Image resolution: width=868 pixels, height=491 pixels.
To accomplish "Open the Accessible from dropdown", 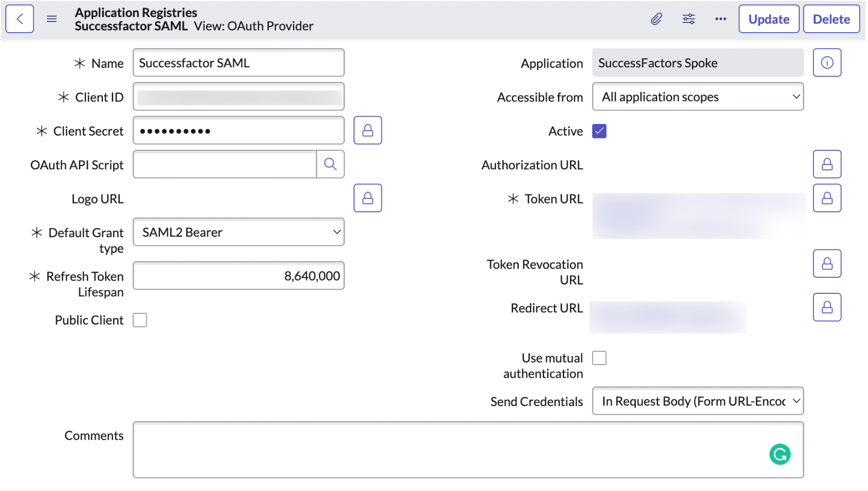I will pyautogui.click(x=698, y=97).
